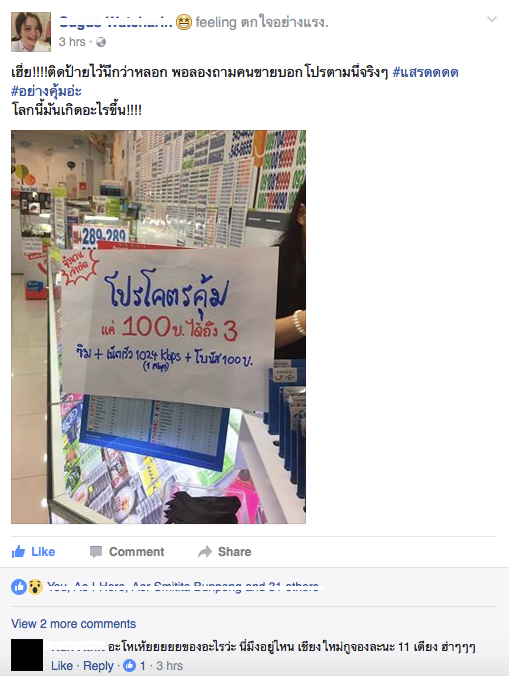509x676 pixels.
Task: Click the comment's like count icon
Action: coord(130,665)
